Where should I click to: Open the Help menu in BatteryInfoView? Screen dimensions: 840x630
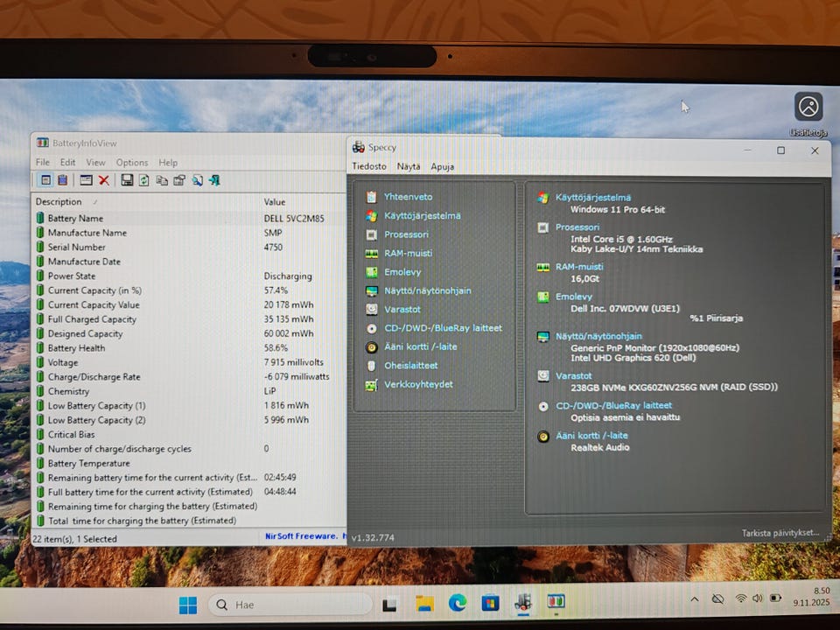pyautogui.click(x=168, y=163)
